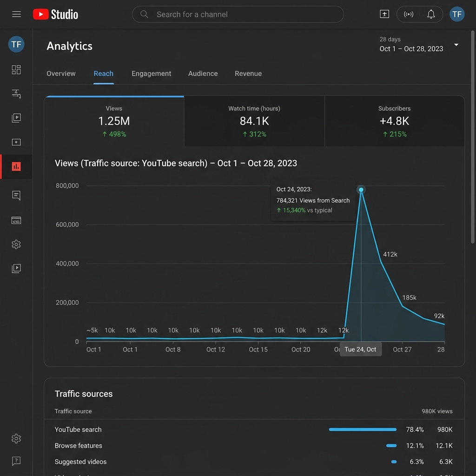Select the Watch time 84.1K metric card

pos(254,121)
